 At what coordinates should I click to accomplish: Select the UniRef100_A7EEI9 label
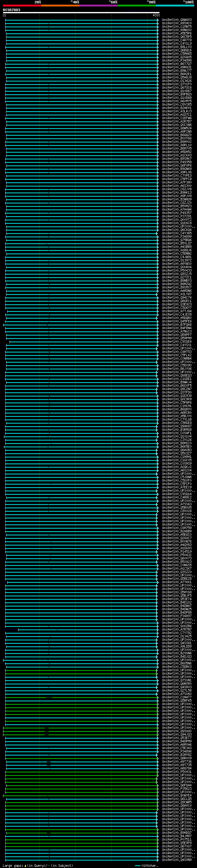[x=177, y=487]
